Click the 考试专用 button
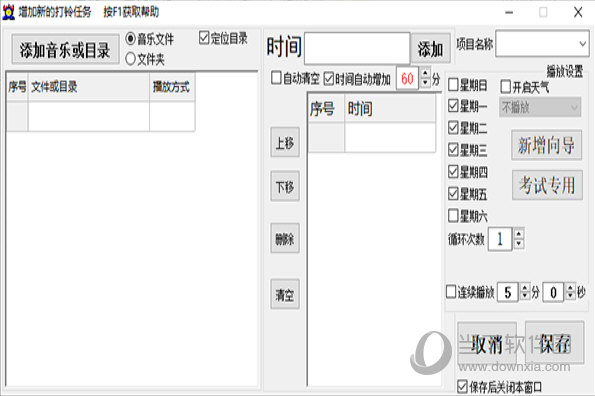This screenshot has height=396, width=595. click(x=547, y=185)
